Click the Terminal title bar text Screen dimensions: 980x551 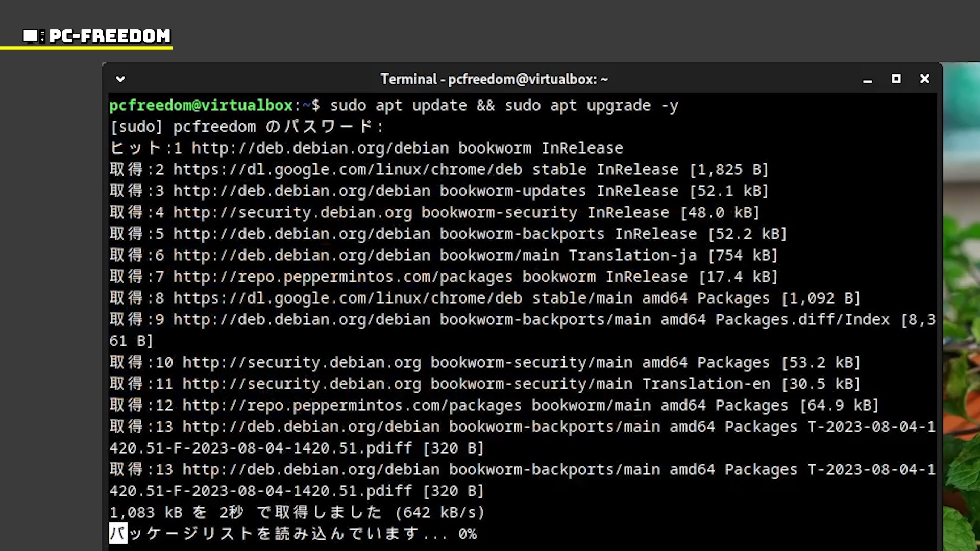[x=494, y=79]
